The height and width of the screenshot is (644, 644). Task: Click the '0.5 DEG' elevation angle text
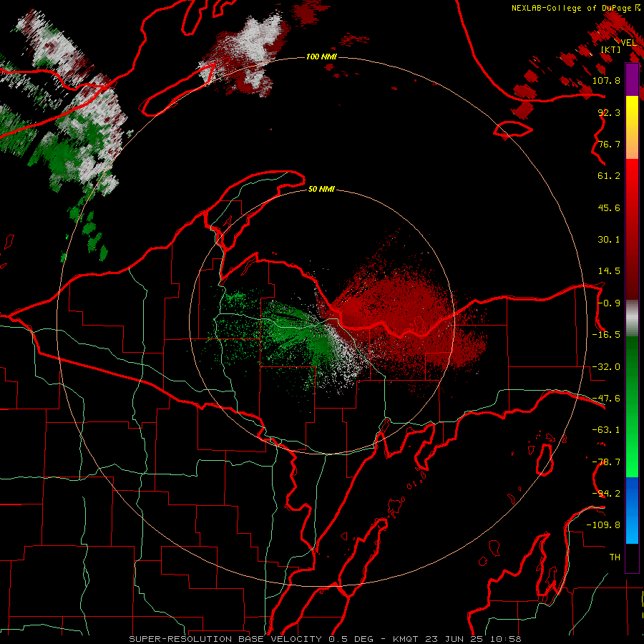(351, 639)
